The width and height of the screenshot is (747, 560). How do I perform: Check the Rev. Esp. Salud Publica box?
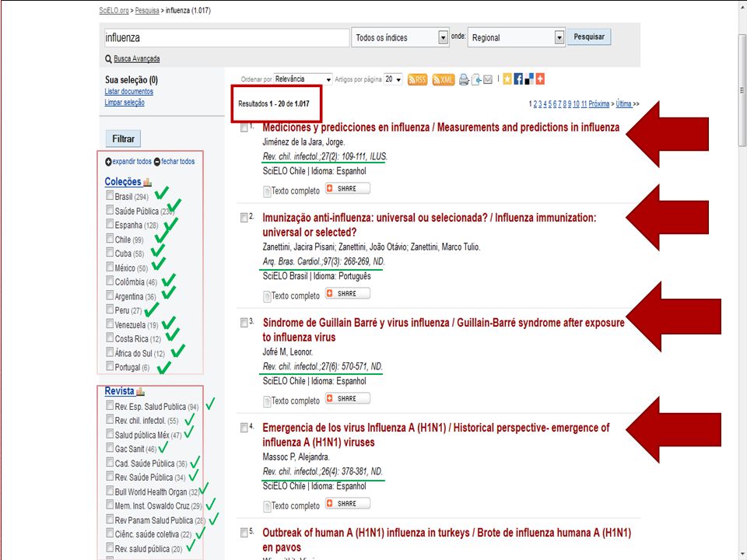110,405
